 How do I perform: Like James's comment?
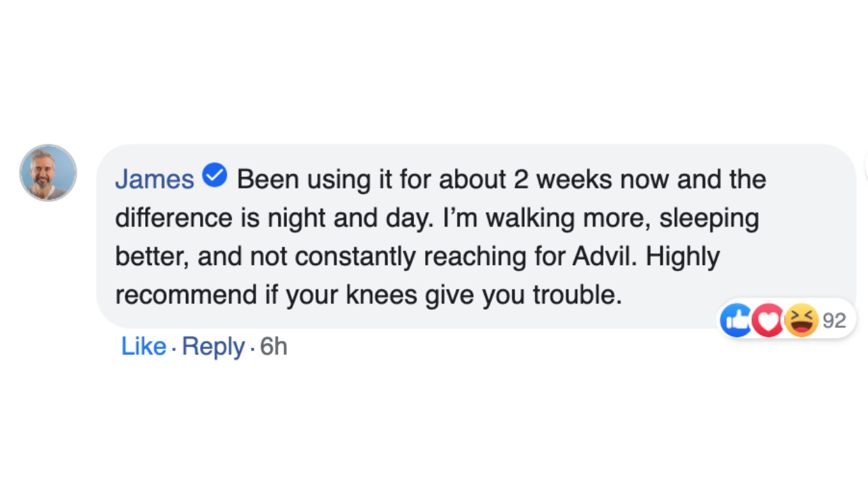143,346
